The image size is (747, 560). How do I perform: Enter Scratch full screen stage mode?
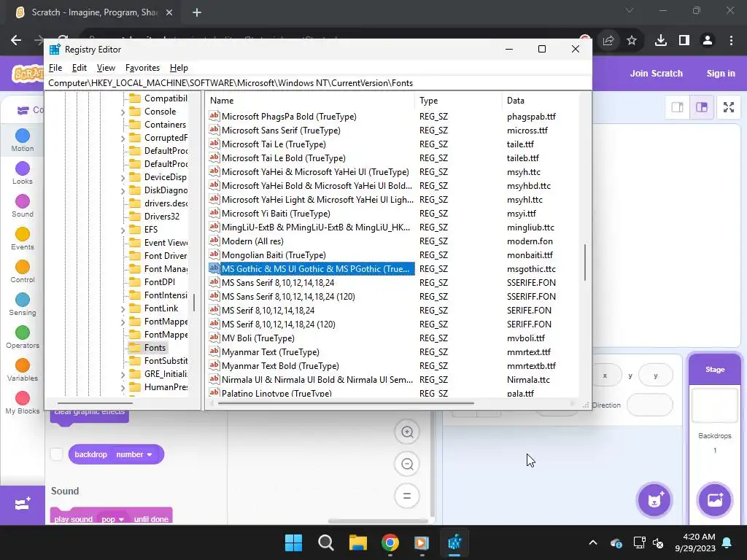coord(729,107)
